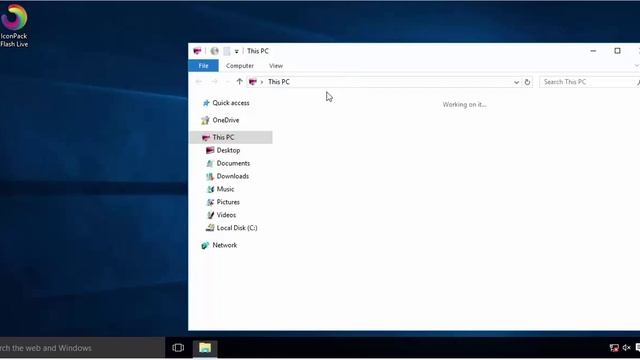The image size is (640, 360).
Task: Open the IconPack Flash Live desktop shortcut
Action: tap(14, 25)
